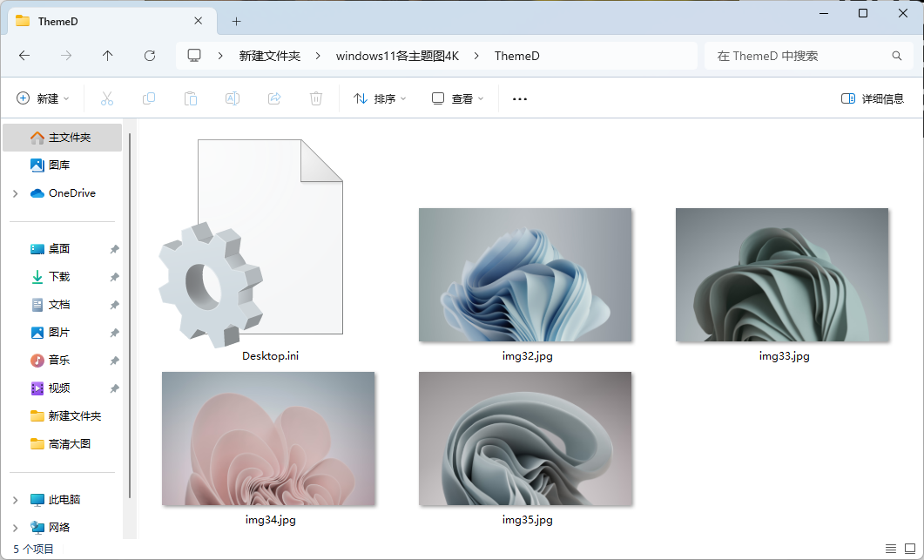Expand the OneDrive tree node
Image resolution: width=924 pixels, height=560 pixels.
[x=16, y=193]
